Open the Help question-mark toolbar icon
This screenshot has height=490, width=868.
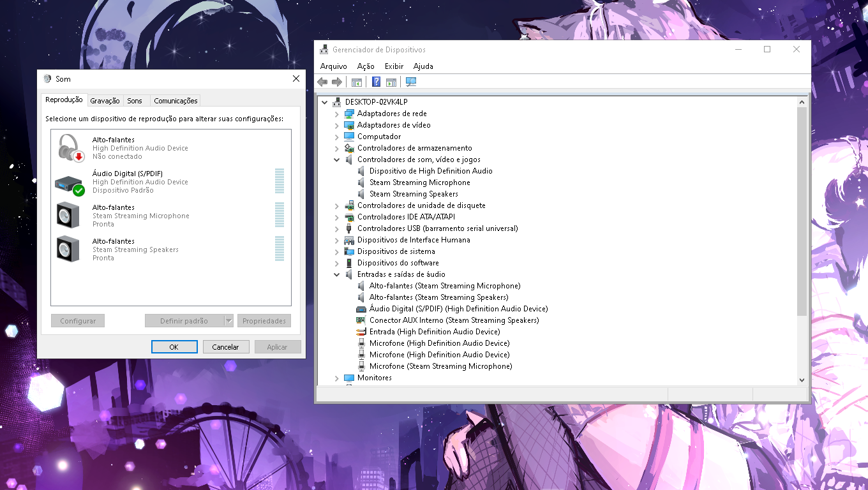click(377, 82)
